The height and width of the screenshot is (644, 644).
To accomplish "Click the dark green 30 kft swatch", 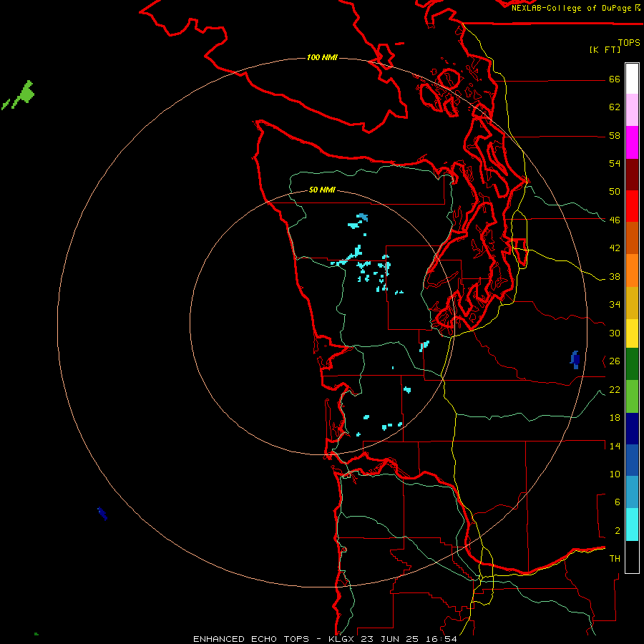I will 632,364.
